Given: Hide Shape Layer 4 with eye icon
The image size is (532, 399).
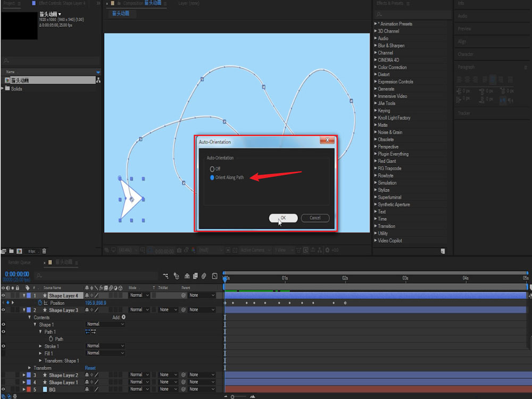Looking at the screenshot, I should coord(3,295).
